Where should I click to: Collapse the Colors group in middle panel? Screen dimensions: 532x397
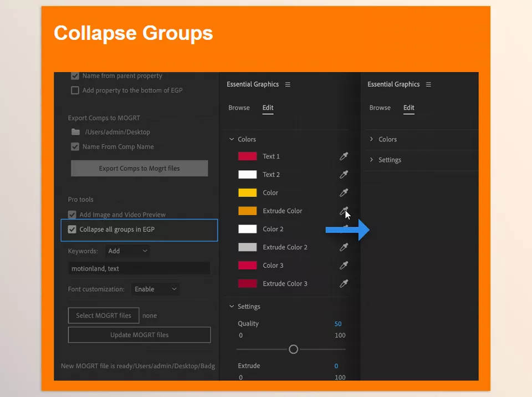(x=232, y=139)
